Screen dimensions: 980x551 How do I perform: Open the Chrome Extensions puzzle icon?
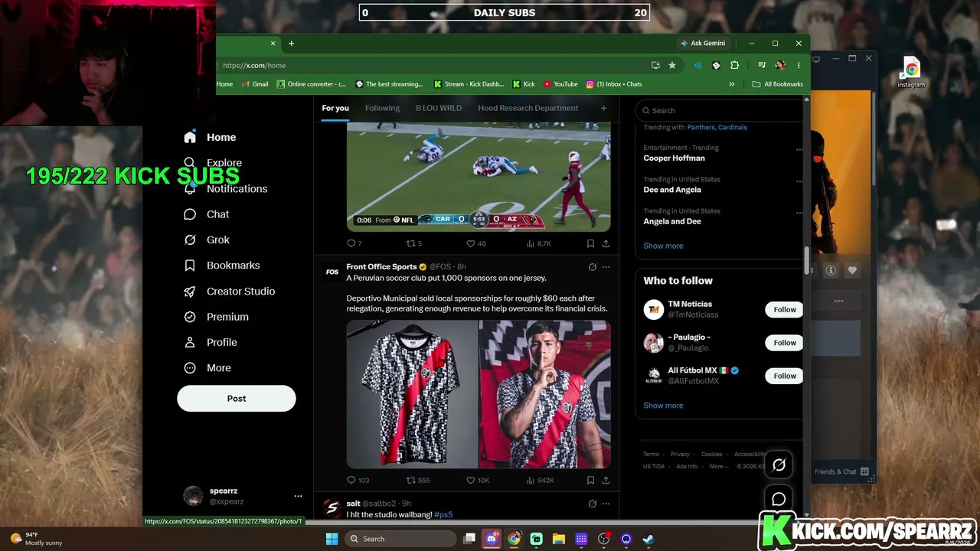pos(735,65)
